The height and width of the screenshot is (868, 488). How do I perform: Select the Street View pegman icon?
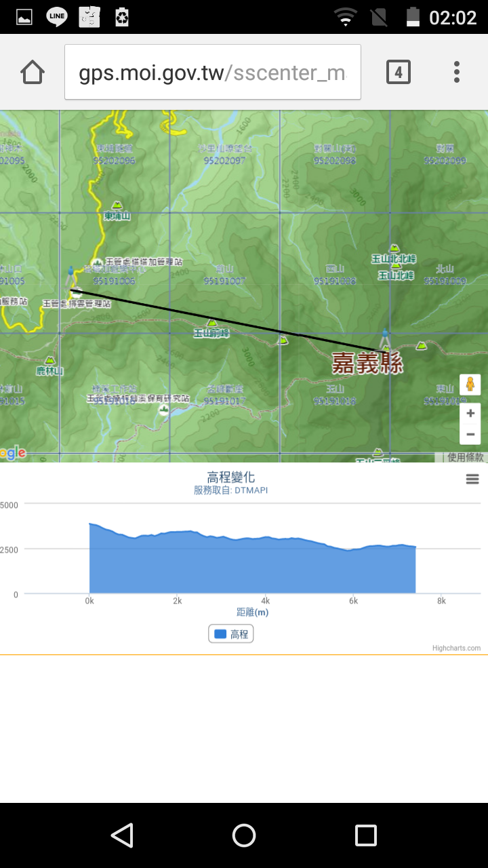(470, 384)
